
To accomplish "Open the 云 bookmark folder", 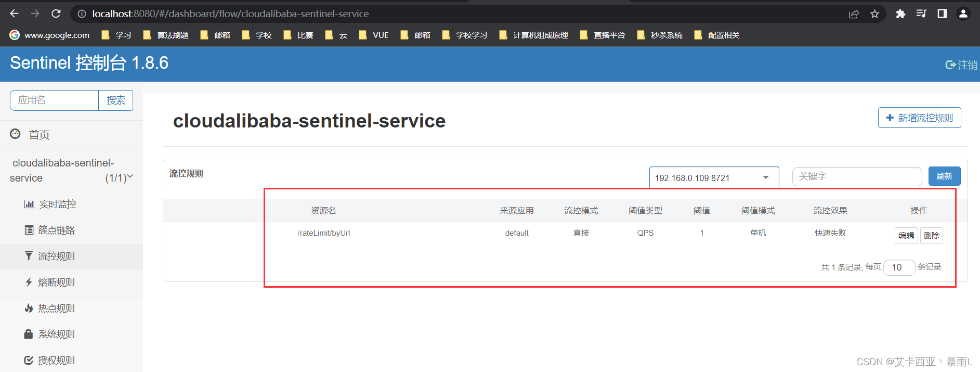I will (x=336, y=35).
